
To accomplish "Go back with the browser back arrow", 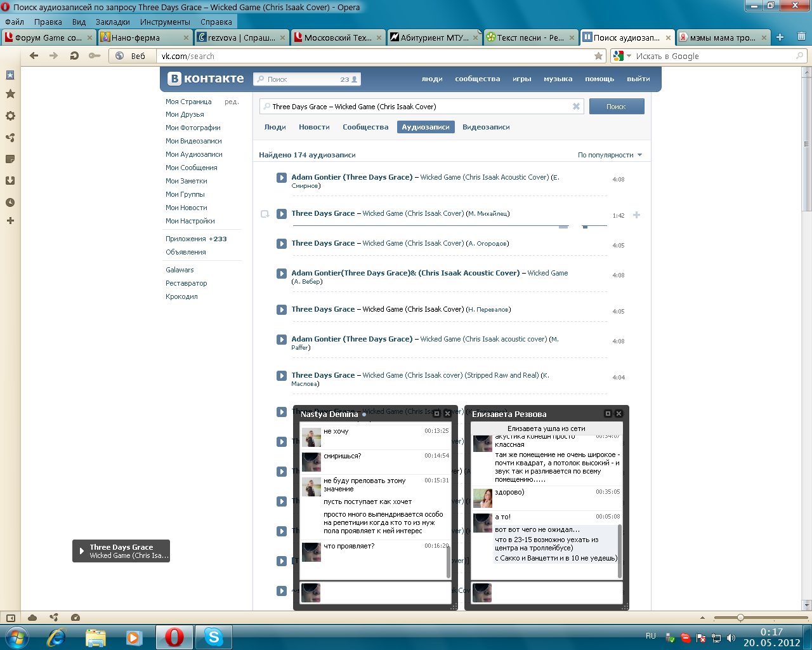I will click(34, 56).
